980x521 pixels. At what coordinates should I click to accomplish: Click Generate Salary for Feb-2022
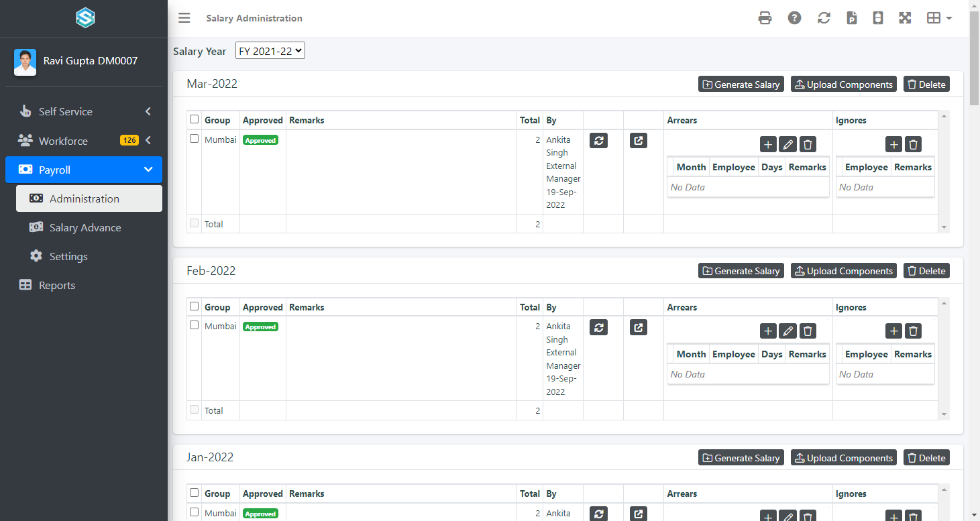[741, 271]
